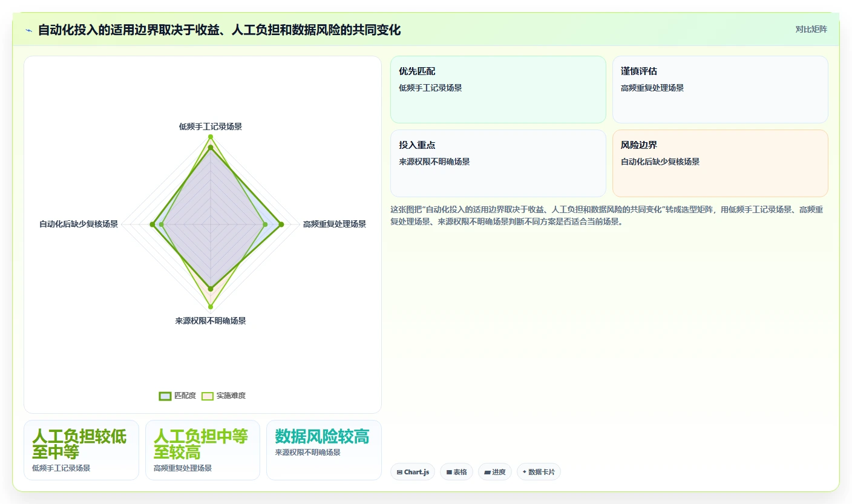Click the 匹配度 left radar point
Viewport: 852px width, 504px height.
[152, 224]
